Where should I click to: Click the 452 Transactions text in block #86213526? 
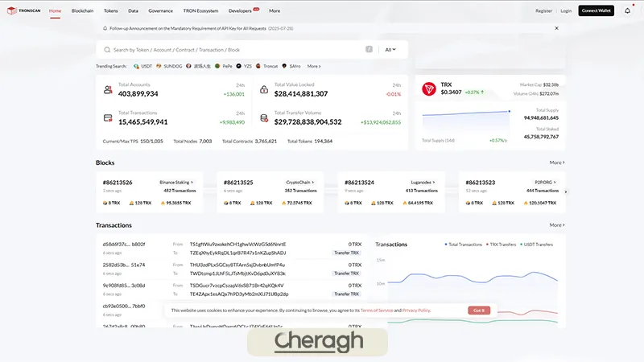pyautogui.click(x=180, y=191)
